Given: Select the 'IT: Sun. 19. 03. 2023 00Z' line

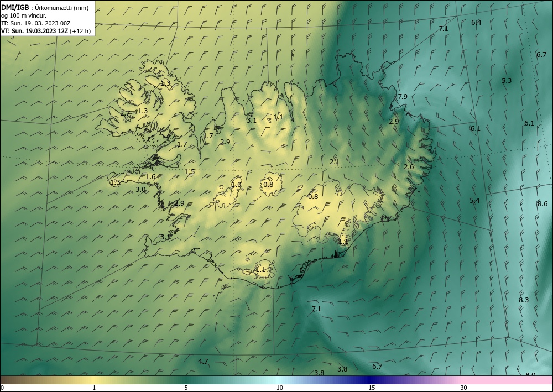Looking at the screenshot, I should tap(35, 23).
